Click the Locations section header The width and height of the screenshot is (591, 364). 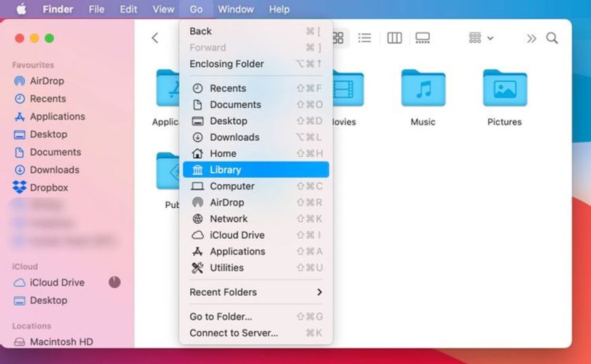click(x=31, y=326)
